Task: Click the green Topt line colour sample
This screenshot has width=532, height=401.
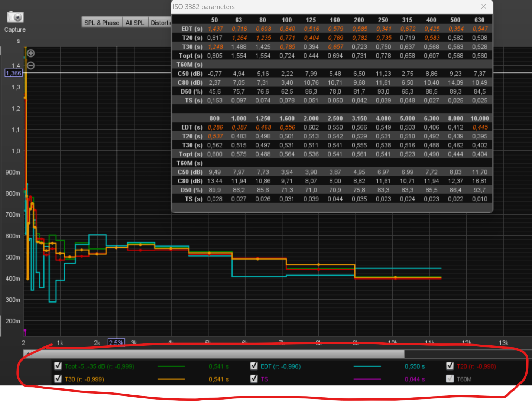Action: pyautogui.click(x=171, y=366)
